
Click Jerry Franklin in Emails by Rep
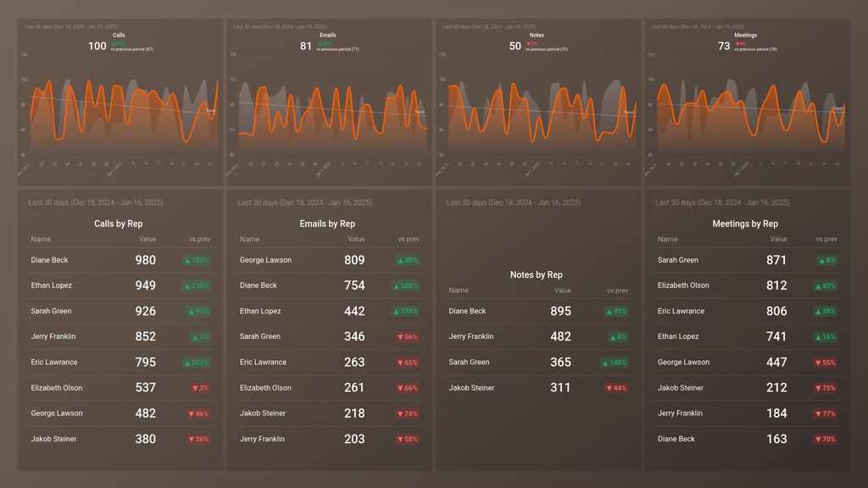[263, 439]
